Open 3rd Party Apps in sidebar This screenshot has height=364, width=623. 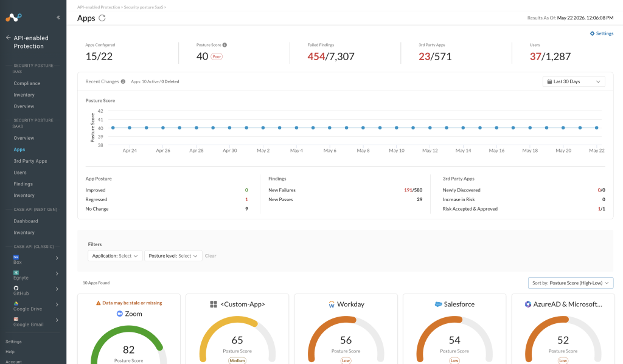(x=30, y=161)
